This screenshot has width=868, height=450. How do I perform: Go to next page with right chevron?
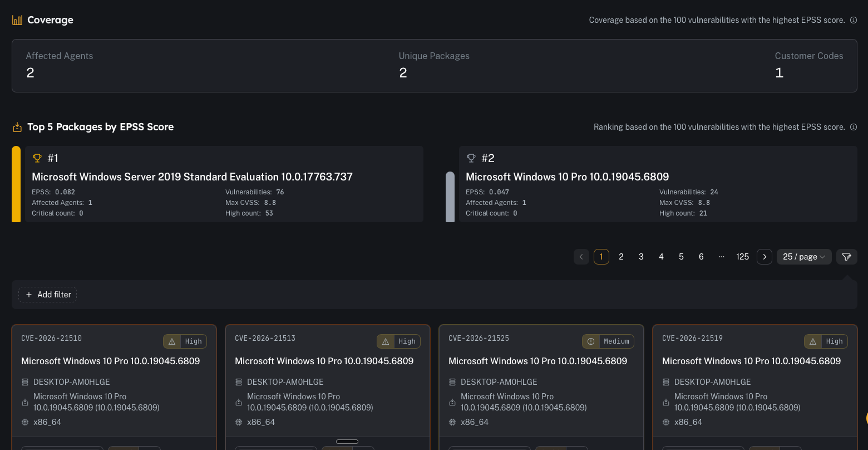[765, 257]
